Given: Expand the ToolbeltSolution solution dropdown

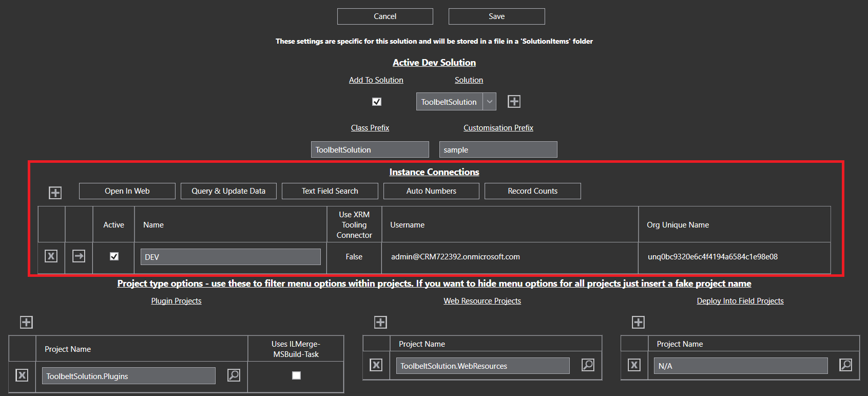Looking at the screenshot, I should point(490,102).
